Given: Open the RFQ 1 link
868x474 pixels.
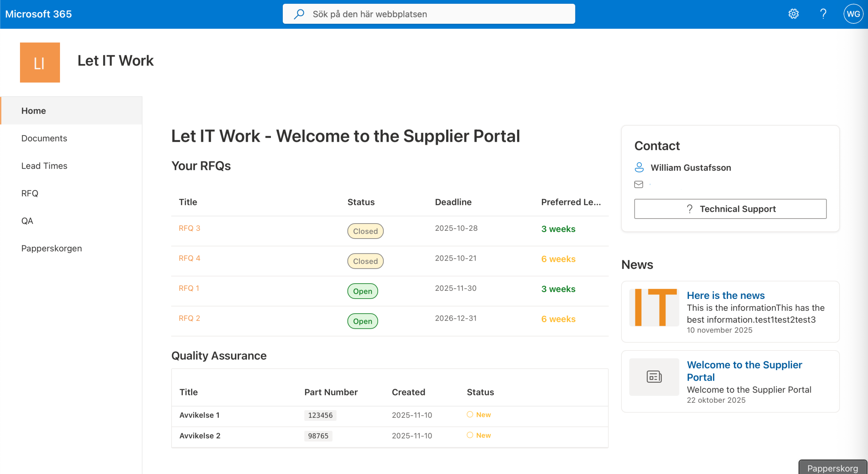Looking at the screenshot, I should click(189, 288).
